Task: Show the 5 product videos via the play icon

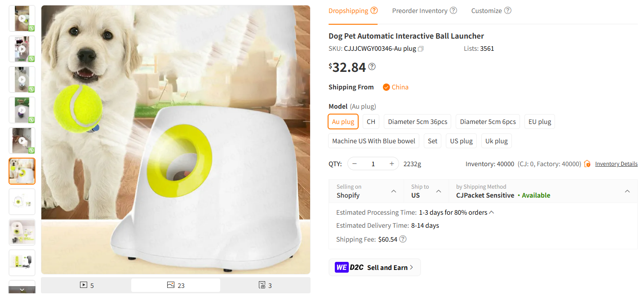Action: point(84,285)
